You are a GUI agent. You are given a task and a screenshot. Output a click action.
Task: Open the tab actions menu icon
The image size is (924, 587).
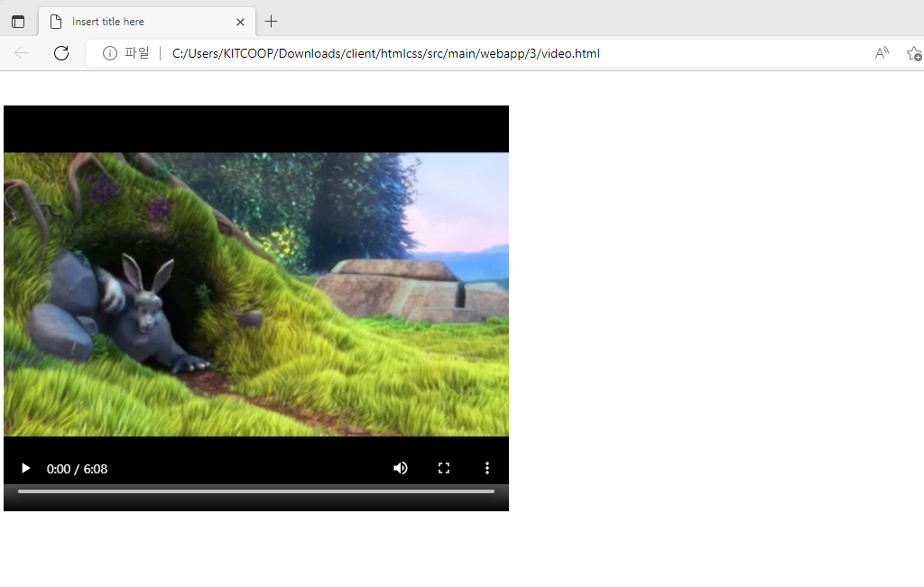(x=18, y=22)
